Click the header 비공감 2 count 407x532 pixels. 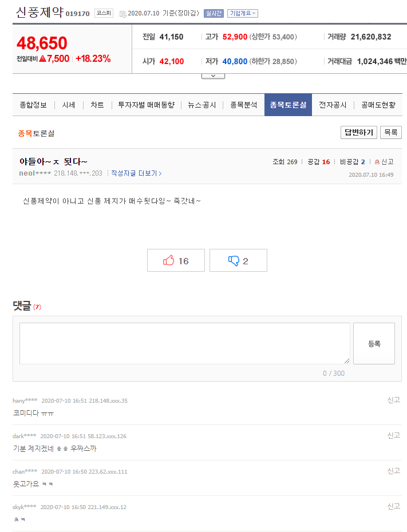[353, 162]
